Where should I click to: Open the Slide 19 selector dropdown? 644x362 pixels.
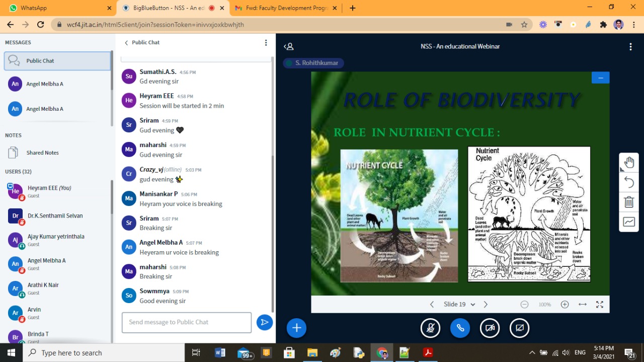(x=458, y=304)
